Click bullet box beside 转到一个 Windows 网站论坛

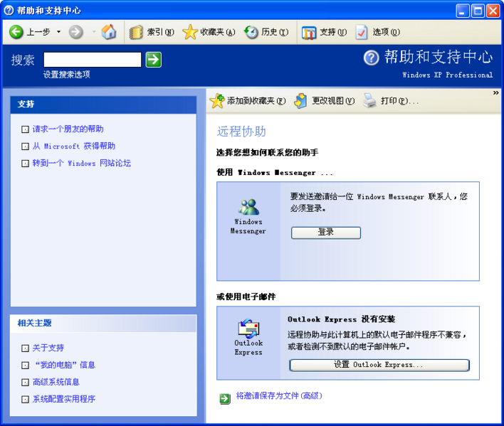click(x=25, y=164)
